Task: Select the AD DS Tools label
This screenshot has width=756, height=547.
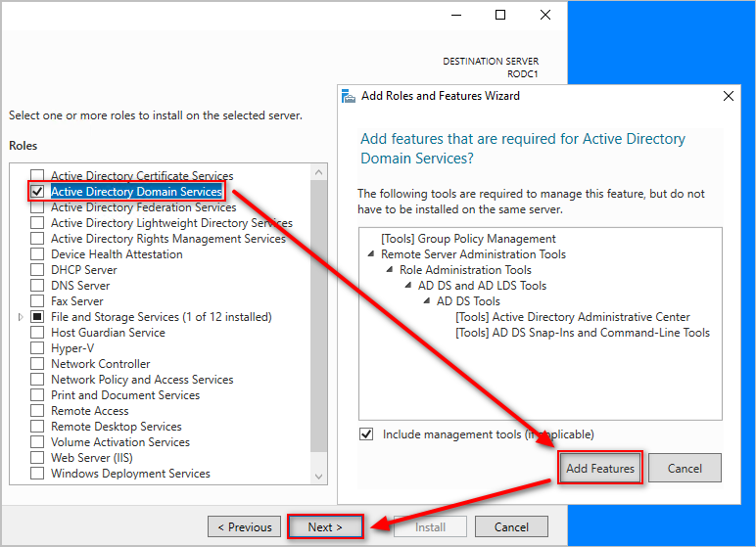Action: point(469,301)
